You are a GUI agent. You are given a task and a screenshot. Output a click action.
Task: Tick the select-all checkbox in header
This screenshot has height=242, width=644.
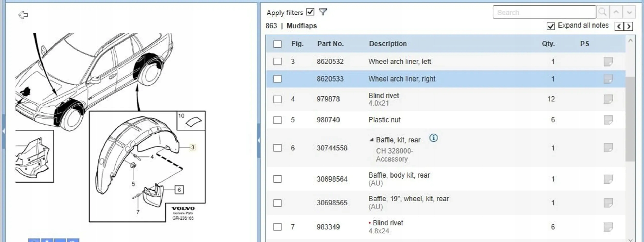click(x=277, y=44)
